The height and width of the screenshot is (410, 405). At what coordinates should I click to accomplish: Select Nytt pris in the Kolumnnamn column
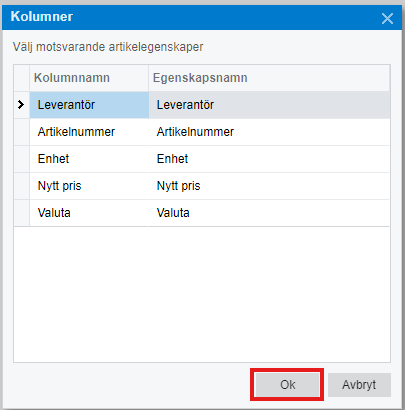coord(89,186)
